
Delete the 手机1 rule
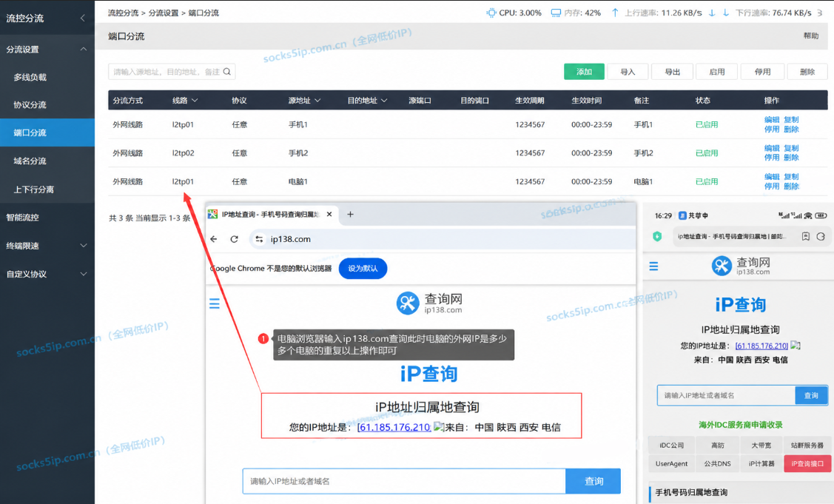coord(792,130)
